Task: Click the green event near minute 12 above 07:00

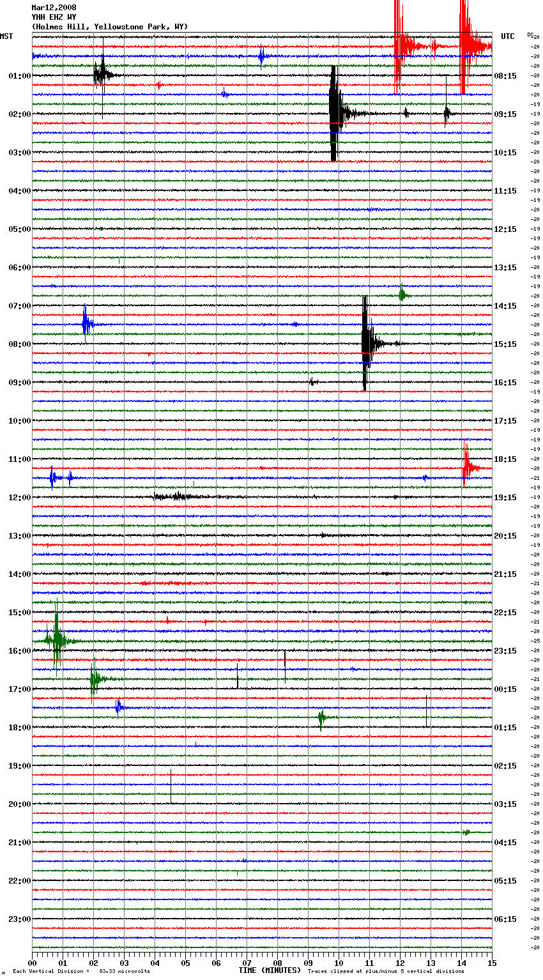Action: pos(402,295)
